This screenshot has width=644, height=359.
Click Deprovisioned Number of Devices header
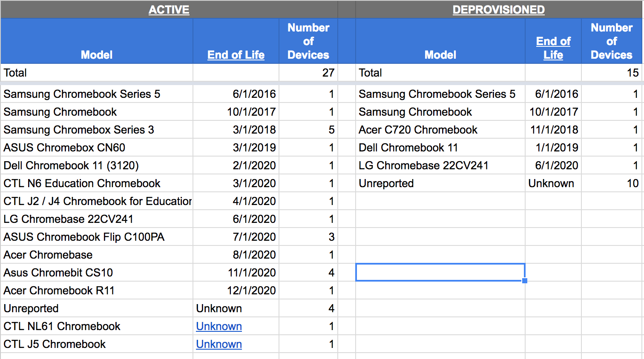pos(612,41)
